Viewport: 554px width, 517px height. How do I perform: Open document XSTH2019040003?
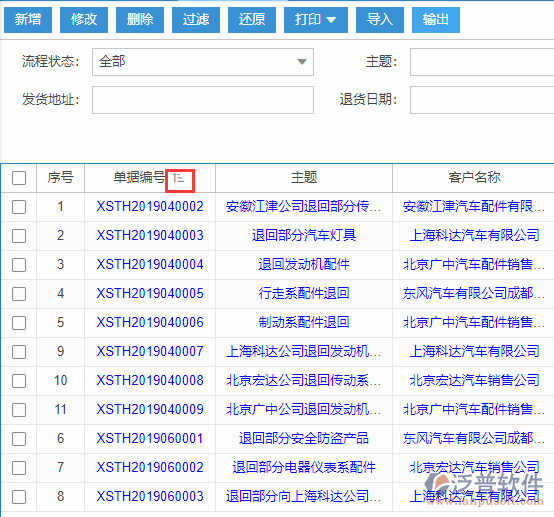tap(150, 236)
